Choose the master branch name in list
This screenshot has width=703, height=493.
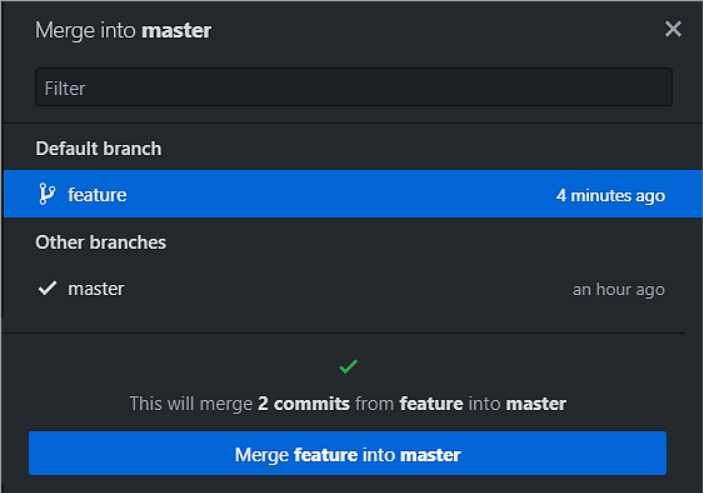pos(96,289)
